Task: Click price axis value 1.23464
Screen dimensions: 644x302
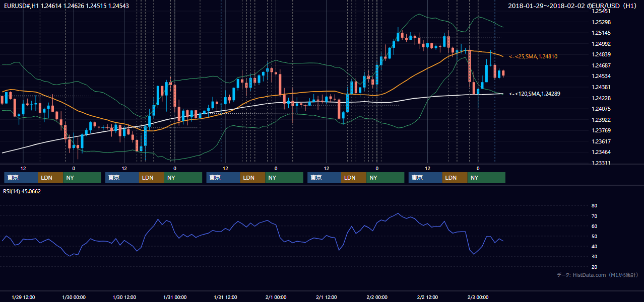Action: point(601,152)
